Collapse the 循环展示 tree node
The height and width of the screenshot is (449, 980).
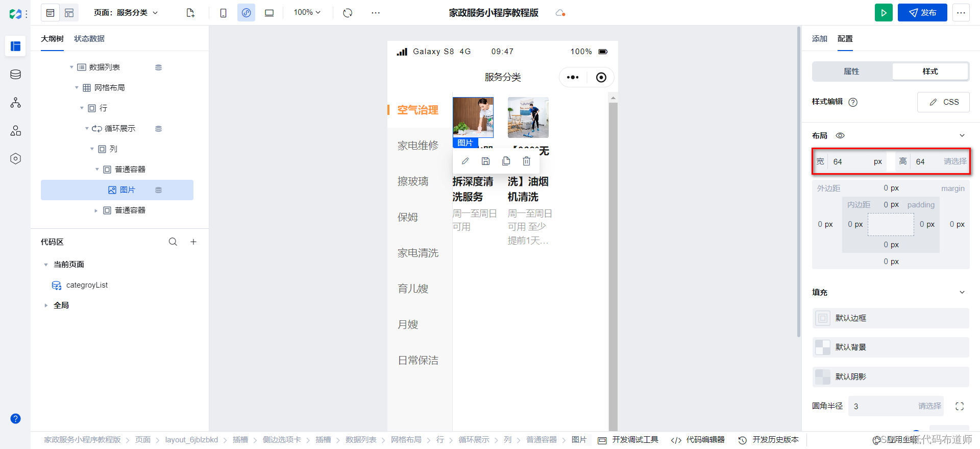coord(87,129)
